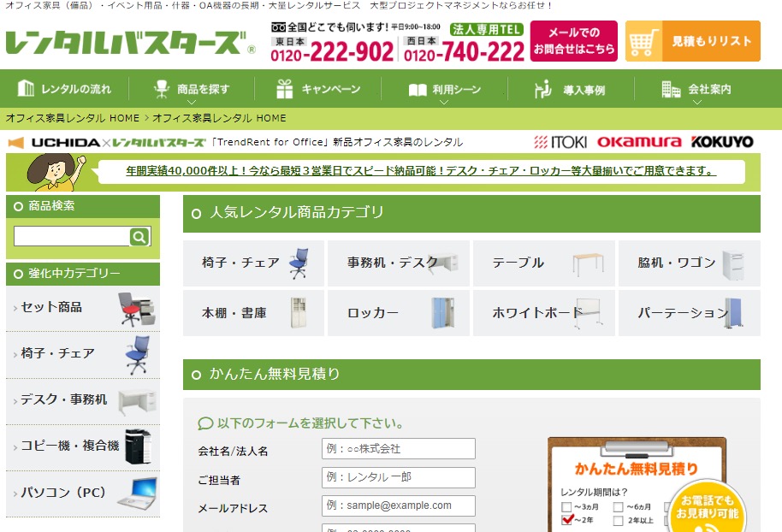Screen dimensions: 782x532
Task: Select 本棚・書庫 category tile
Action: tap(253, 313)
